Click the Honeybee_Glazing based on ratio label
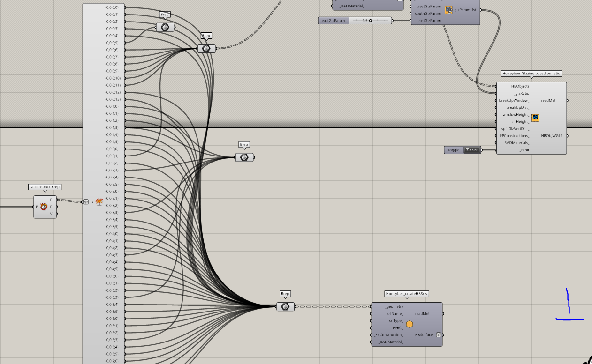Image resolution: width=592 pixels, height=364 pixels. click(531, 74)
